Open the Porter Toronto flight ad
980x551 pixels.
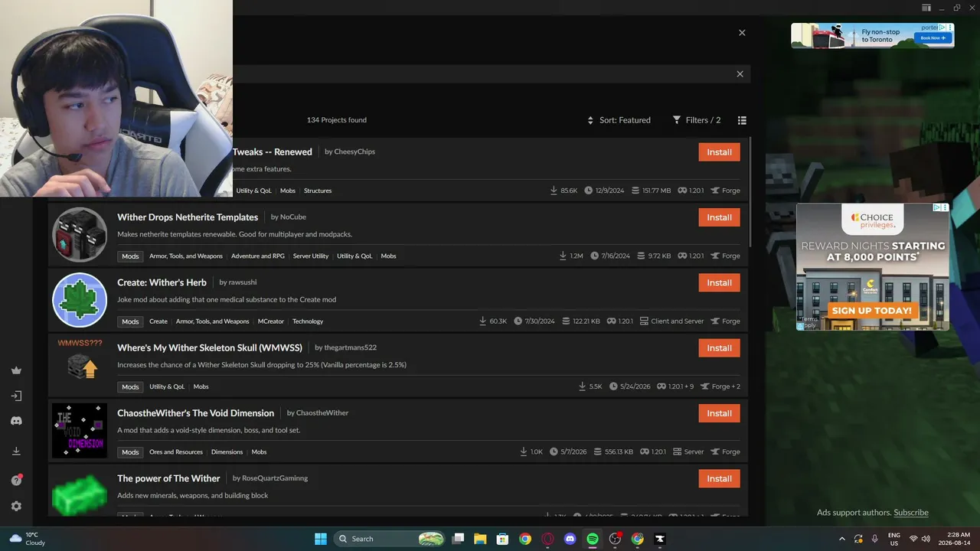click(x=873, y=35)
